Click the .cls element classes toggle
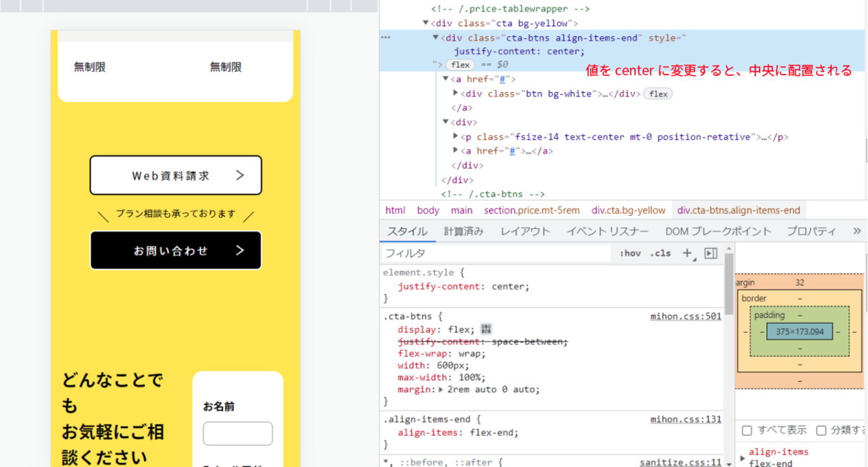This screenshot has width=868, height=467. click(x=660, y=253)
